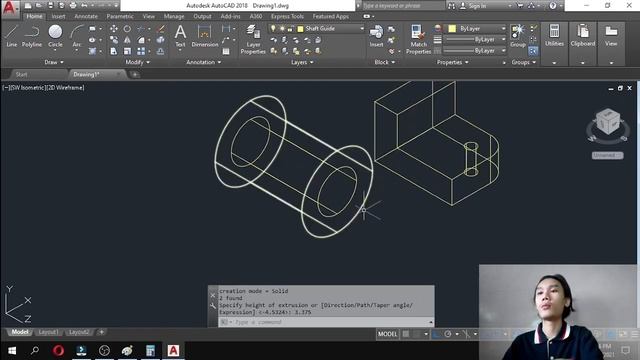The height and width of the screenshot is (360, 640).
Task: Open the Insert ribbon tab
Action: point(58,16)
